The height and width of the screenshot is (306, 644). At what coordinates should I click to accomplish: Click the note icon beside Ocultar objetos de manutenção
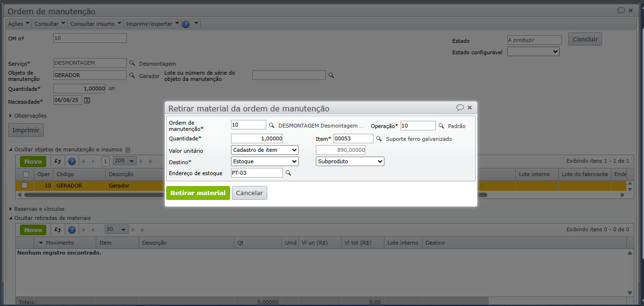(x=128, y=149)
